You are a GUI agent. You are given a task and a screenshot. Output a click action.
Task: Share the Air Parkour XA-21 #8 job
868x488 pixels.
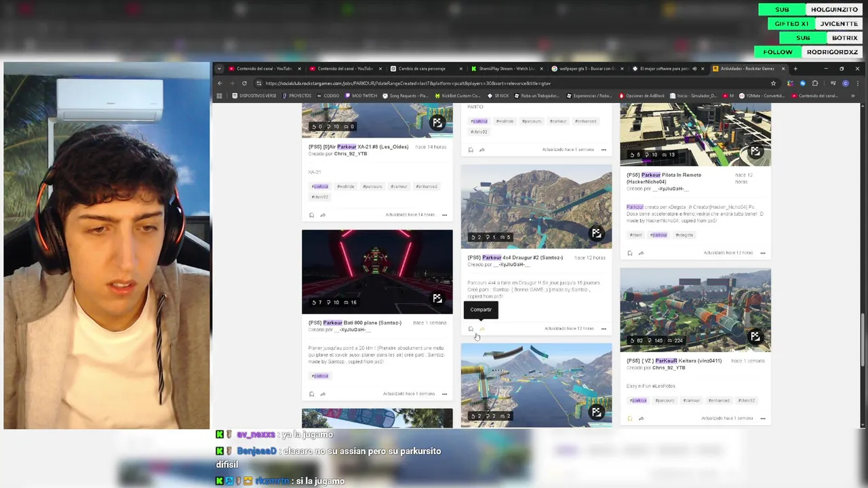tap(323, 215)
